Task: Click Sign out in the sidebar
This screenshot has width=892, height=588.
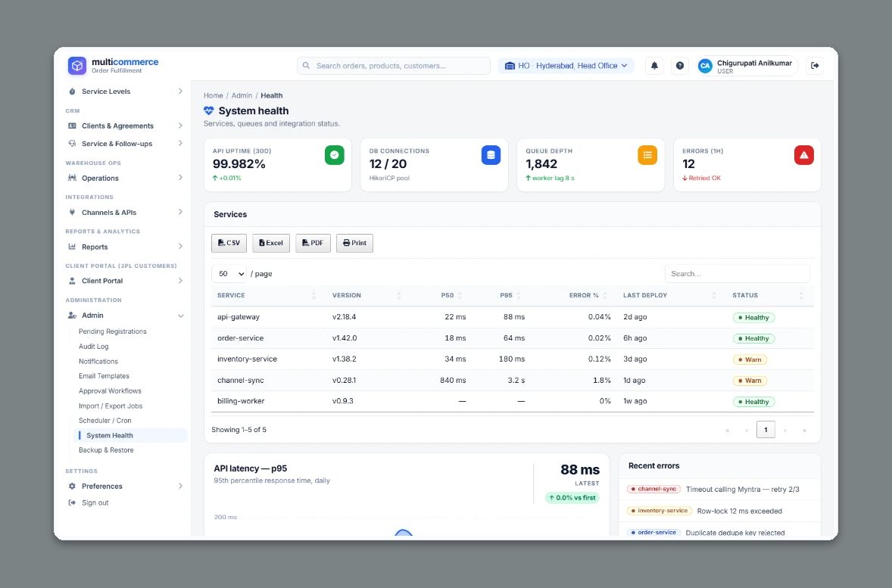Action: pyautogui.click(x=95, y=503)
